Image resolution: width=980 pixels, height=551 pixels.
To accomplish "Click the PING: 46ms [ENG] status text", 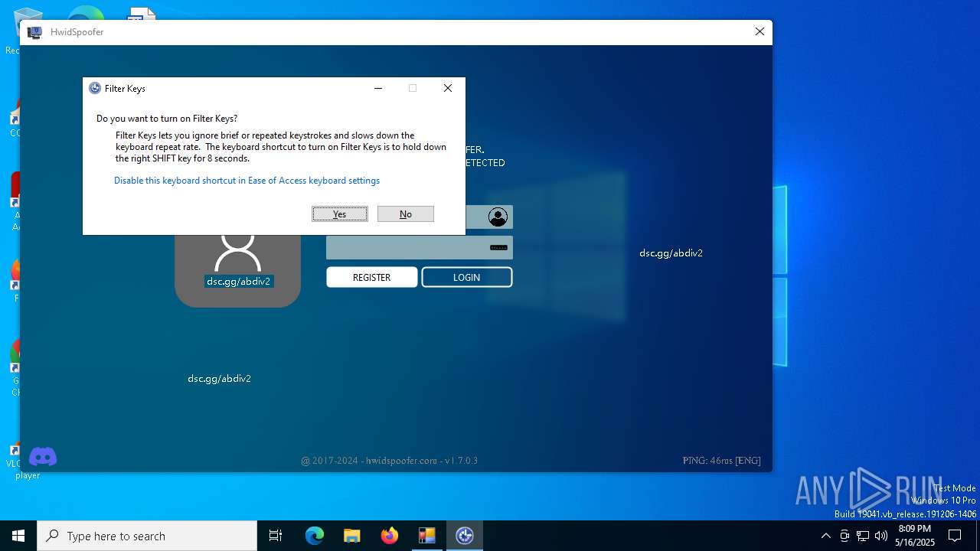I will (722, 461).
